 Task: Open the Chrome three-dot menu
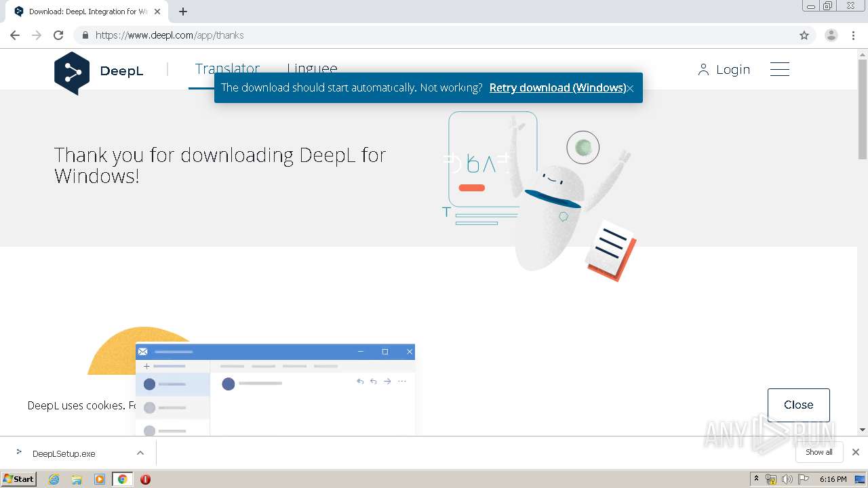click(x=854, y=35)
